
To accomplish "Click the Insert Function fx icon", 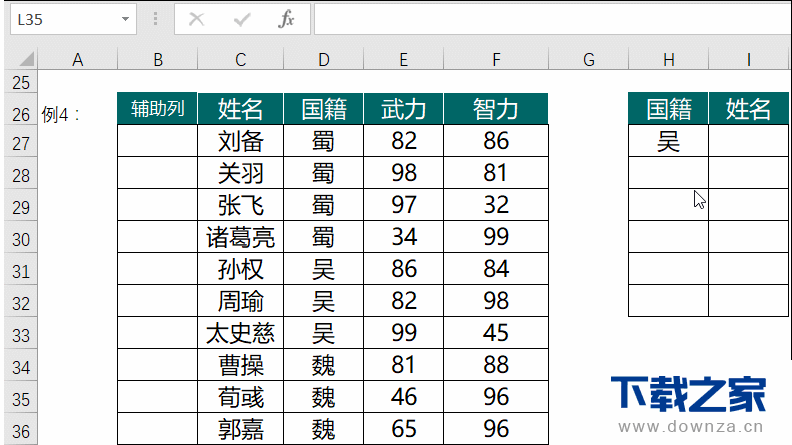I will [286, 19].
